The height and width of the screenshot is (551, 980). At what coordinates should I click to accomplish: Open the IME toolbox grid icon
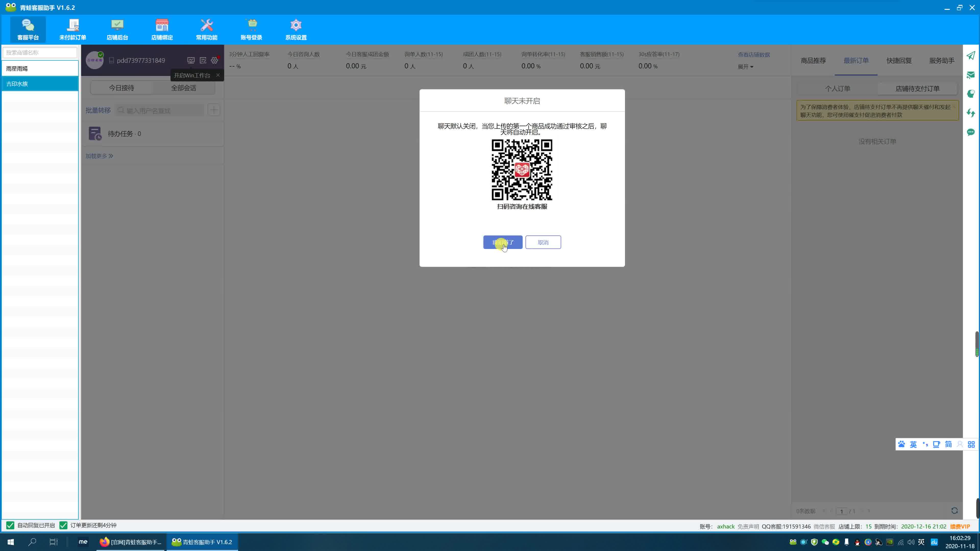[971, 444]
